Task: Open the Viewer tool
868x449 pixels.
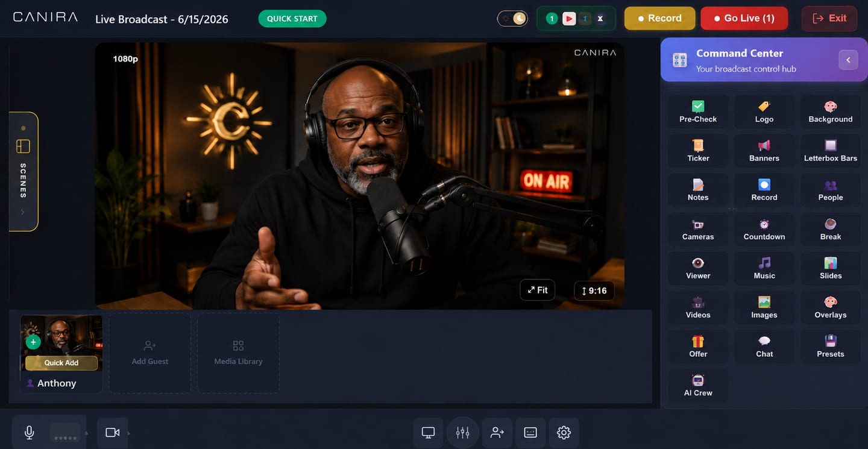Action: [x=698, y=268]
